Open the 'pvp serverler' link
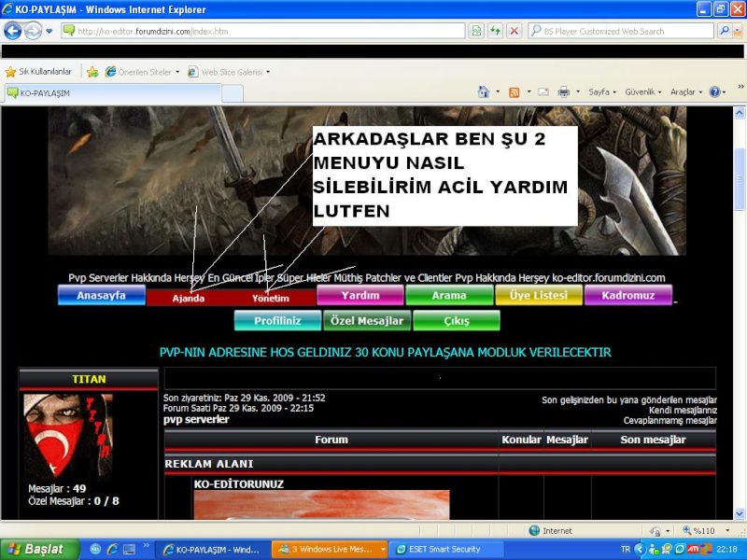The width and height of the screenshot is (747, 560). [196, 419]
